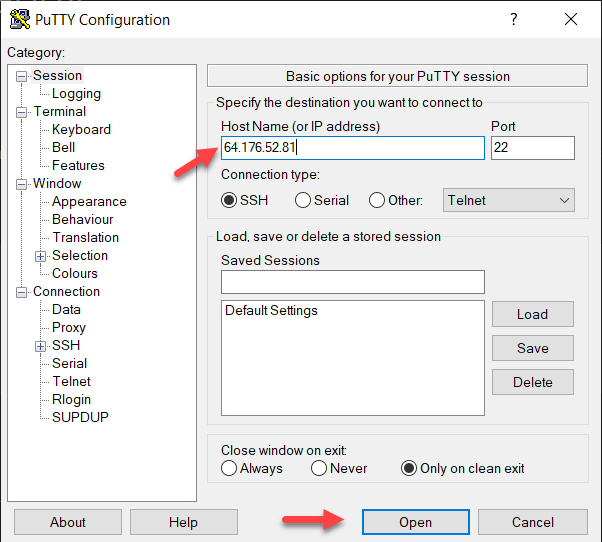
Task: Expand the SSH category node
Action: [x=41, y=346]
